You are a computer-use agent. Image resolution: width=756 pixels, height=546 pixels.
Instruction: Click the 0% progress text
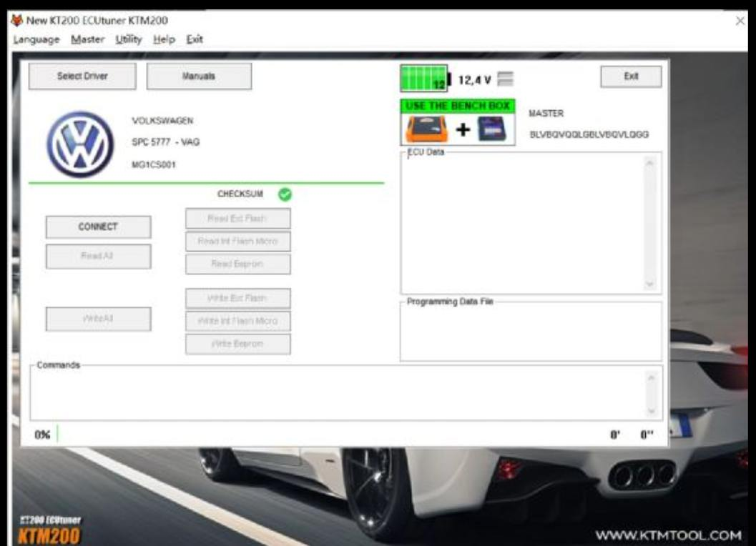point(42,435)
